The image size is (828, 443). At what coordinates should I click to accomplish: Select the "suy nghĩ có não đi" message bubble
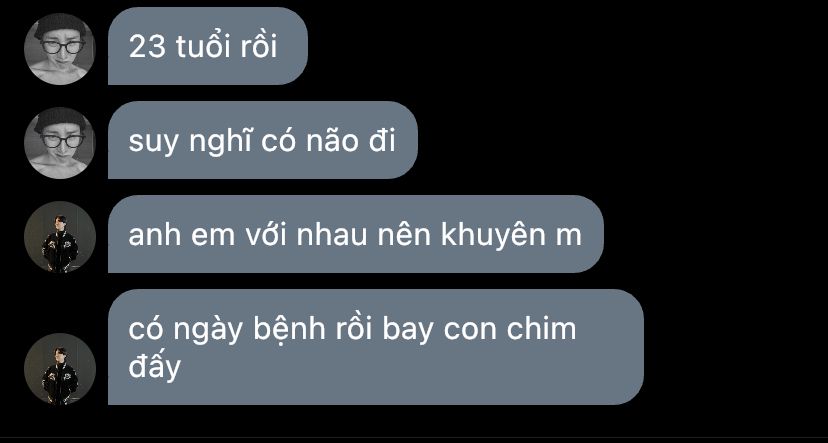click(x=263, y=140)
